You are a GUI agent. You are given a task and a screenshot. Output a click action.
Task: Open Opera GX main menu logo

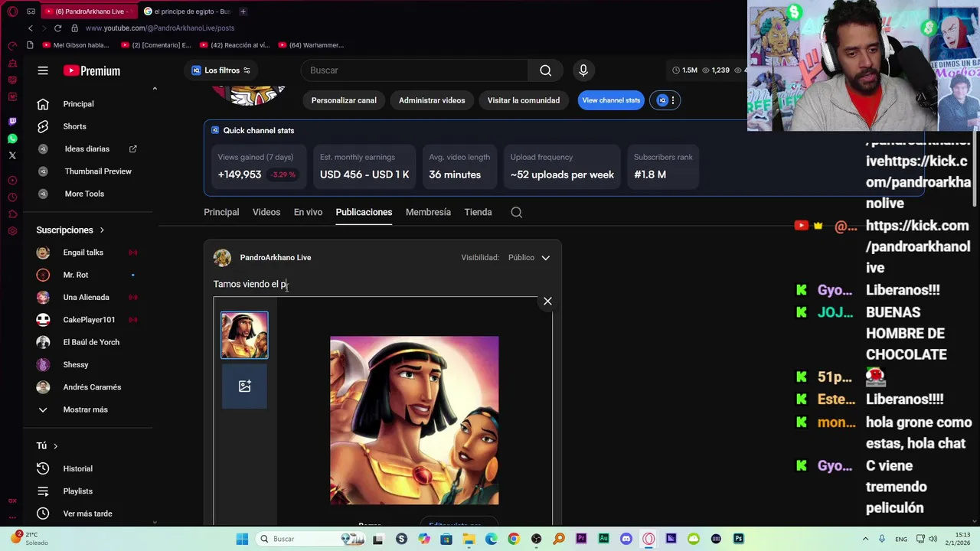[12, 11]
